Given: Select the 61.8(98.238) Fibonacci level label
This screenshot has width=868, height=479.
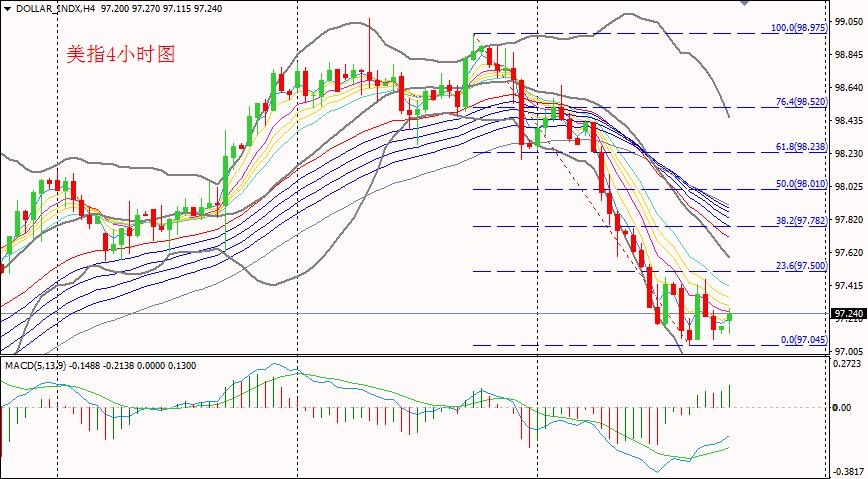Looking at the screenshot, I should (801, 147).
